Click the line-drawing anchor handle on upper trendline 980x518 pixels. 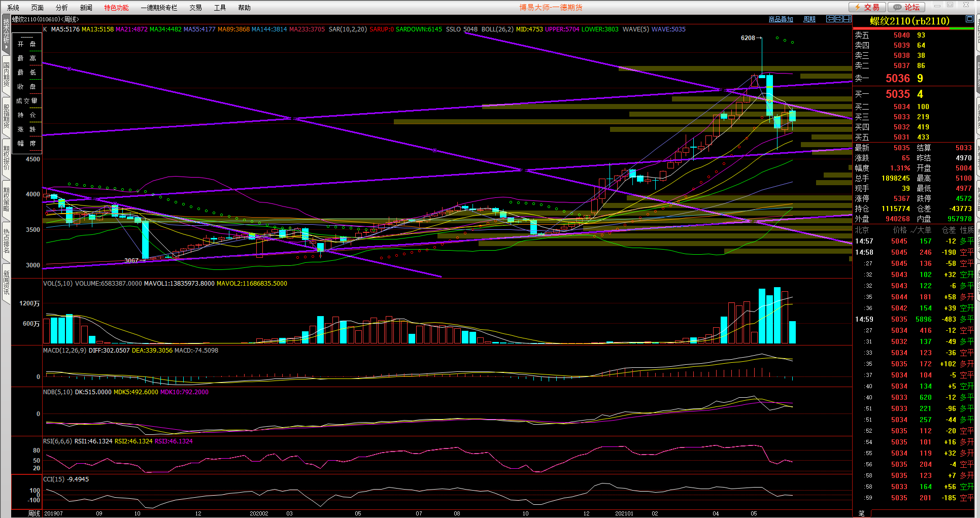(69, 68)
